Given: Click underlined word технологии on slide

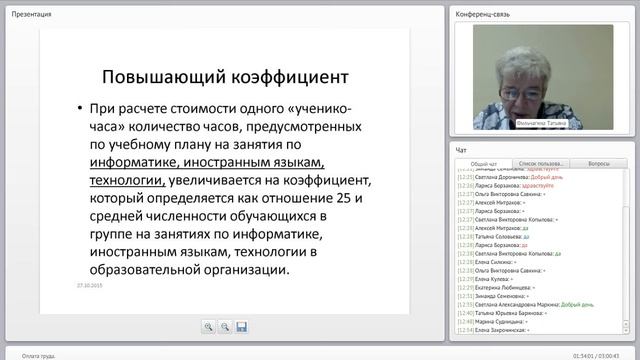Looking at the screenshot, I should 127,180.
